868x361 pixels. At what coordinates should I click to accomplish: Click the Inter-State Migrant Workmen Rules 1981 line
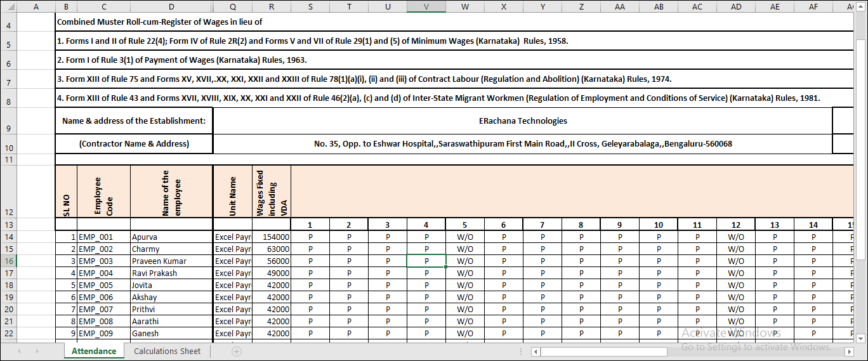click(438, 98)
